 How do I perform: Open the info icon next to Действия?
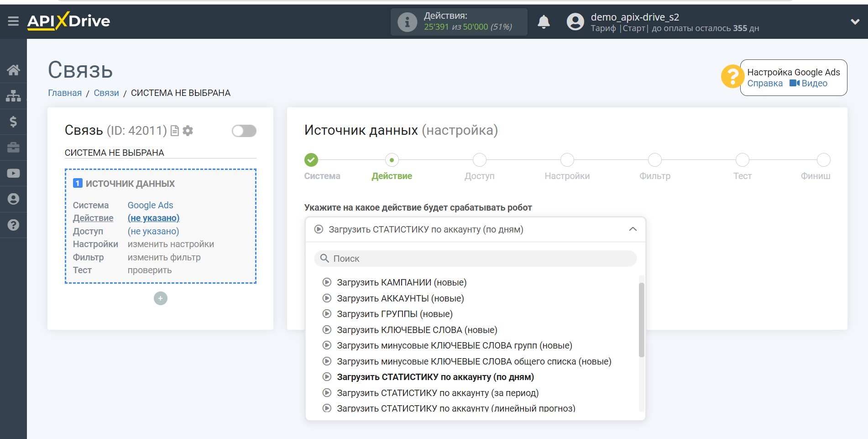407,21
